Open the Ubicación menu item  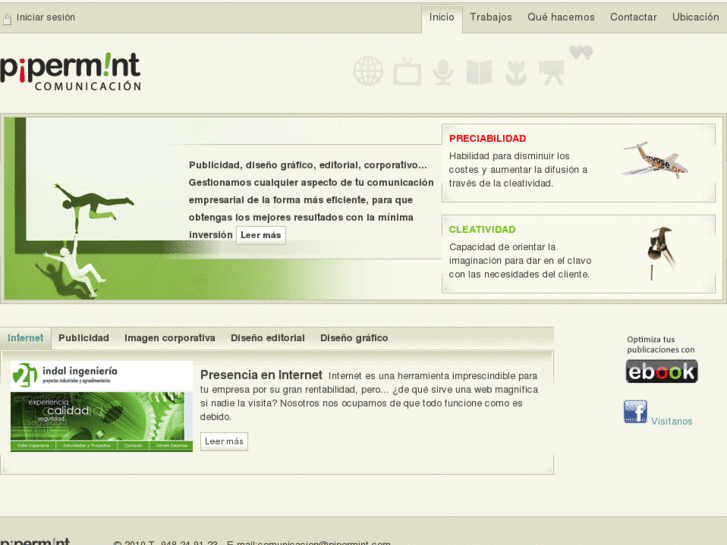point(695,17)
